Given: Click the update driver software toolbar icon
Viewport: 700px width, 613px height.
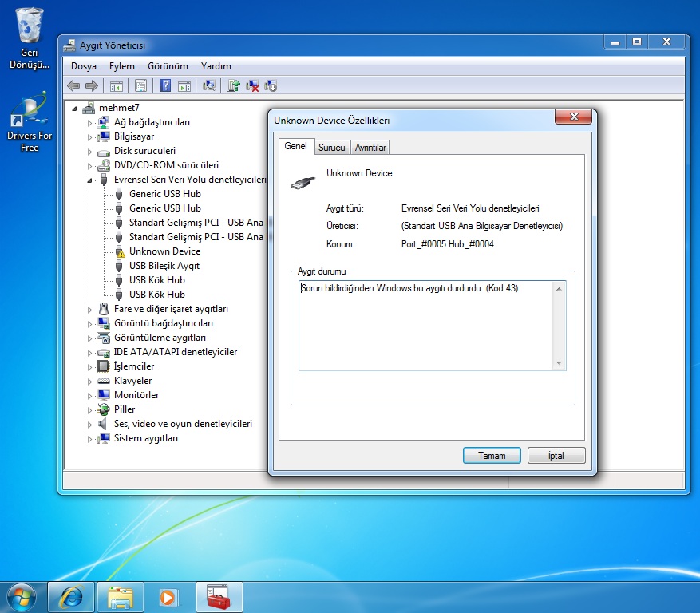Looking at the screenshot, I should 234,85.
